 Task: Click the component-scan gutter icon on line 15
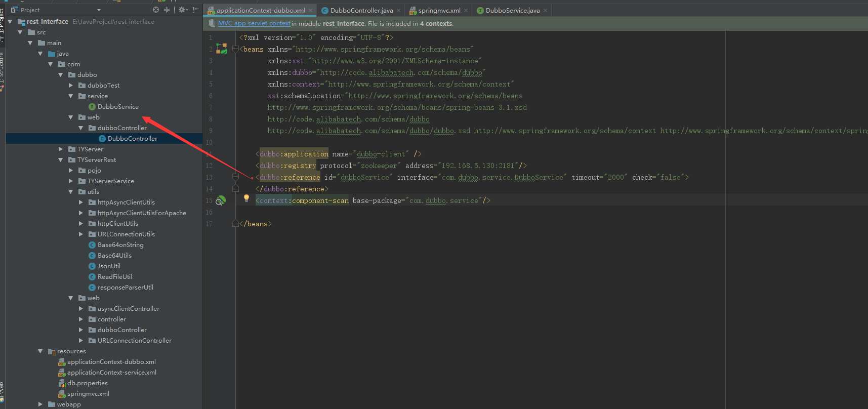221,200
